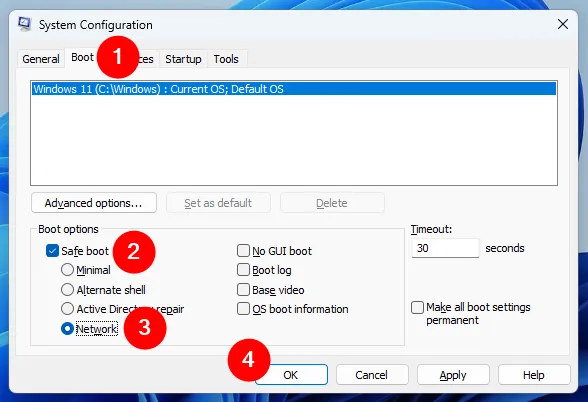
Task: Choose the Alternate shell option
Action: coord(67,290)
